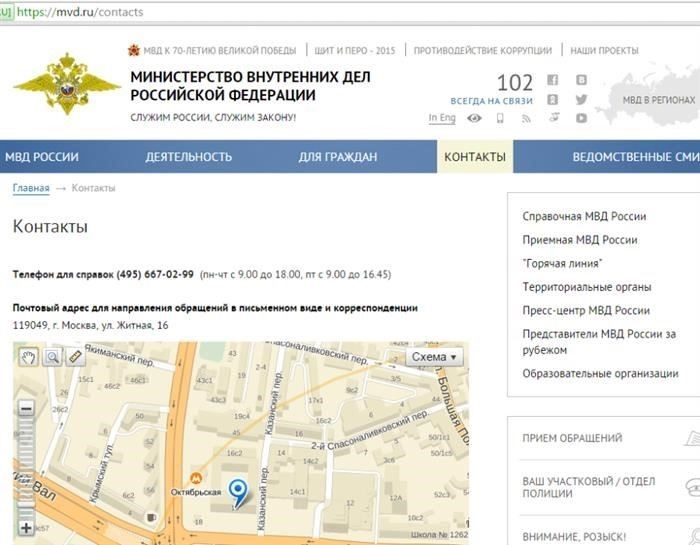Zoom out the map with minus button
The width and height of the screenshot is (700, 545).
click(26, 408)
